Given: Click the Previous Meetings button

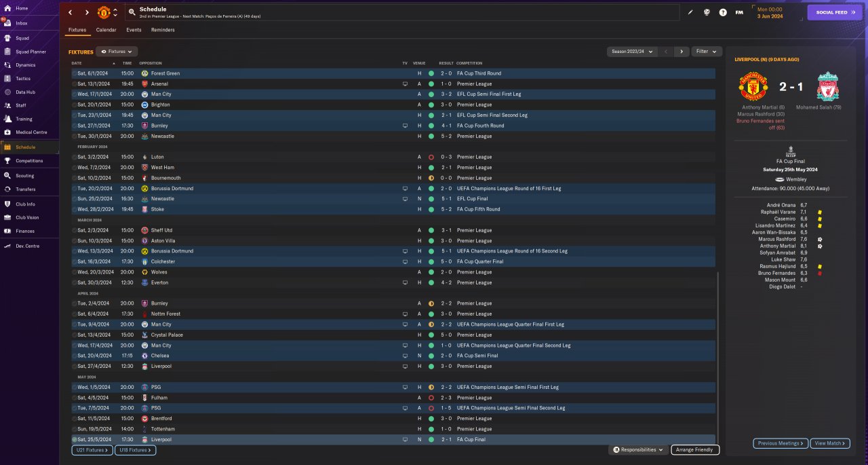Looking at the screenshot, I should [x=781, y=443].
